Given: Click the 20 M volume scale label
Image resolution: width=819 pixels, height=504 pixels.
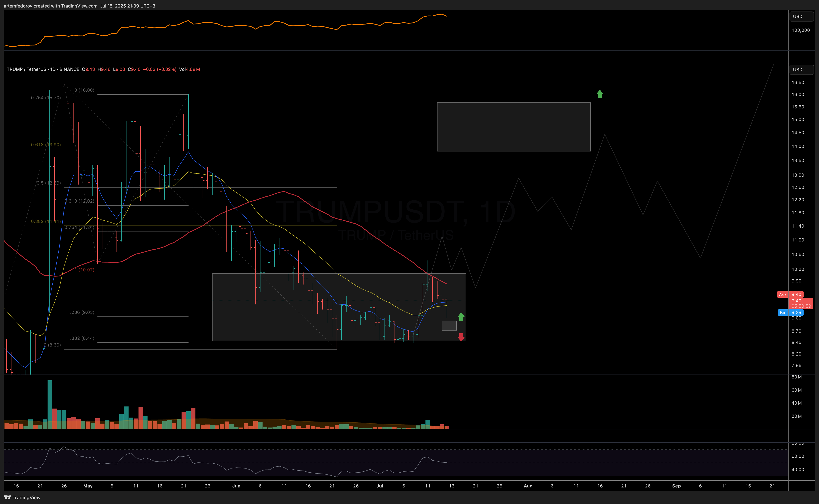Looking at the screenshot, I should point(796,416).
